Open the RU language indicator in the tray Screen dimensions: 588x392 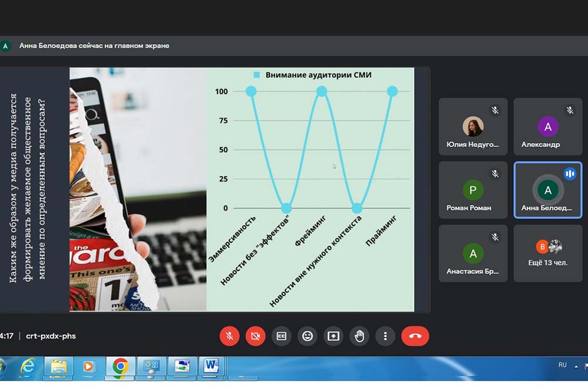tap(562, 365)
